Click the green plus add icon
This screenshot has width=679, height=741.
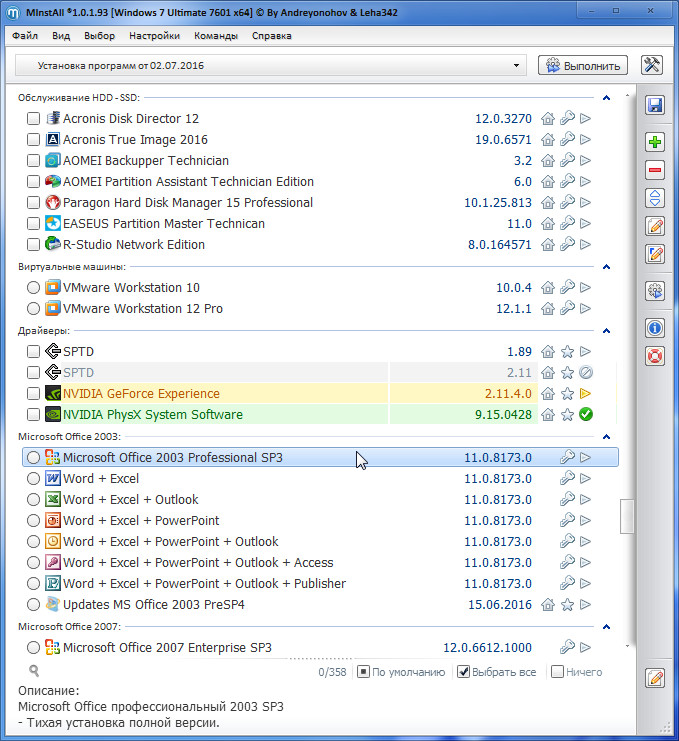655,142
